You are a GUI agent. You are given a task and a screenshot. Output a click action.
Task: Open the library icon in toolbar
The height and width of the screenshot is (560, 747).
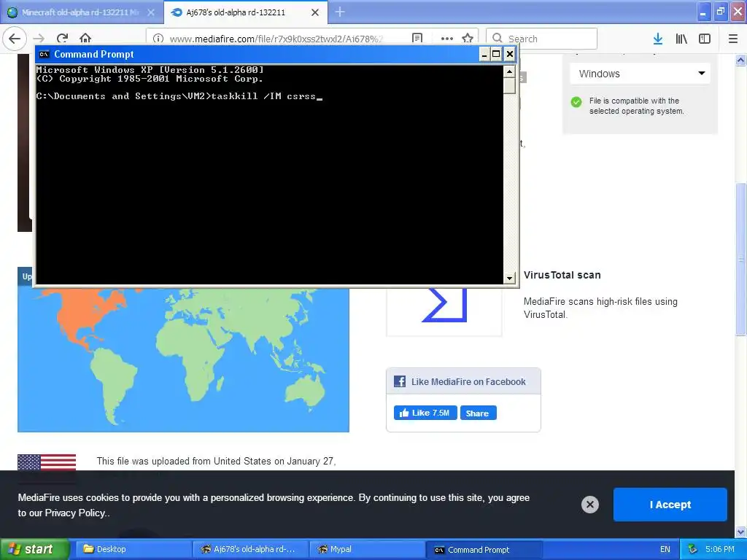[681, 39]
